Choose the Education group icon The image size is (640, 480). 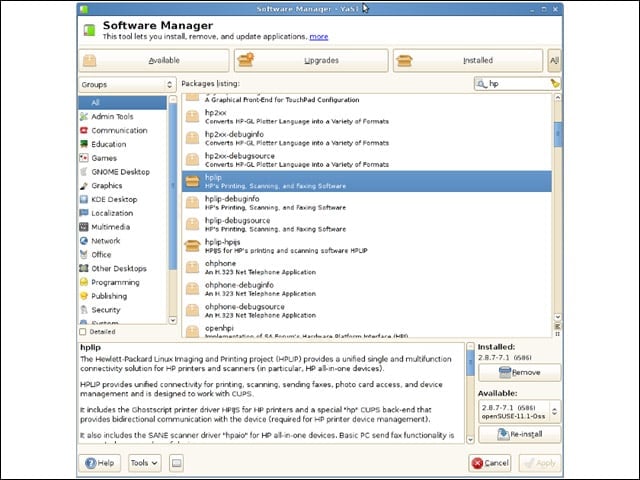(84, 144)
